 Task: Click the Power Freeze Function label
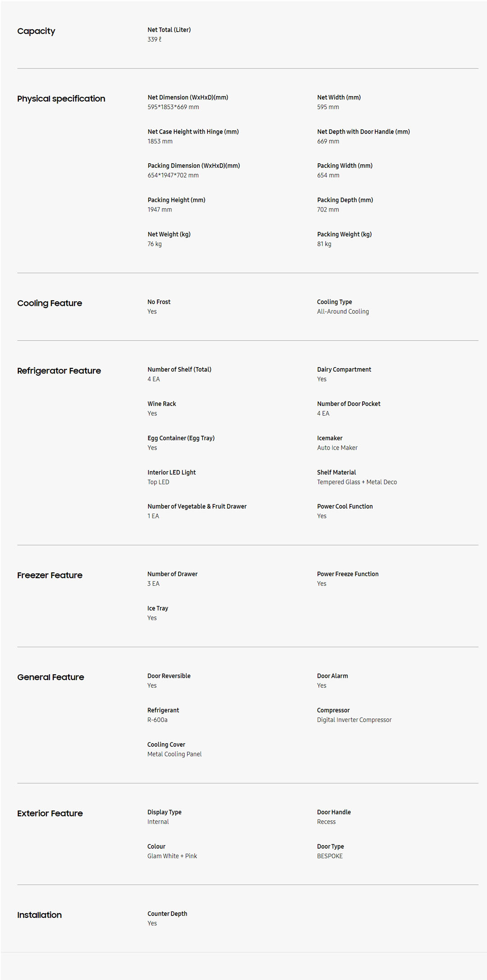click(348, 574)
